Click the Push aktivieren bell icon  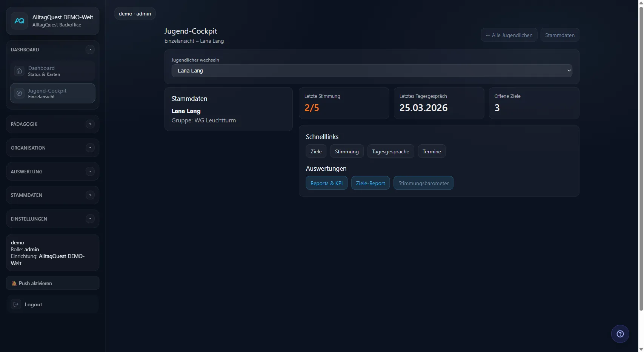coord(14,283)
